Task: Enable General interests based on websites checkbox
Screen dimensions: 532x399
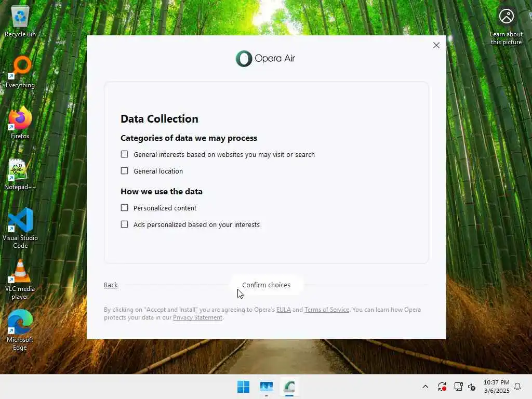Action: point(125,154)
